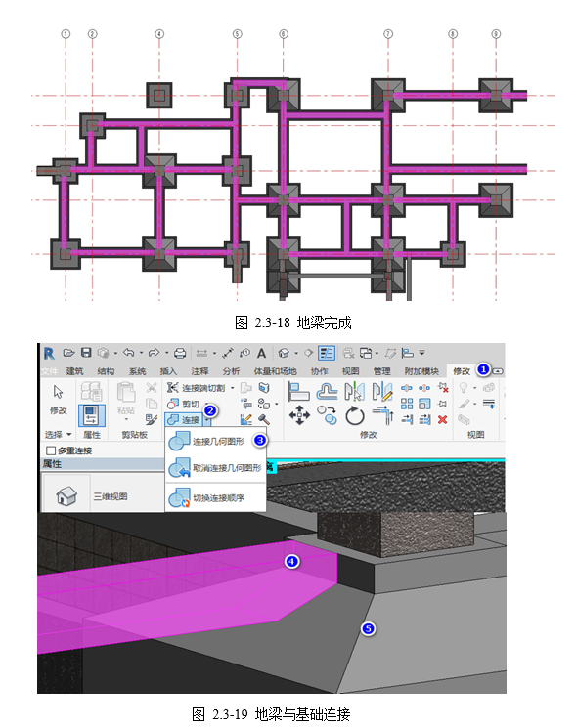Switch to the 分析 ribbon tab
This screenshot has height=728, width=576.
click(231, 371)
